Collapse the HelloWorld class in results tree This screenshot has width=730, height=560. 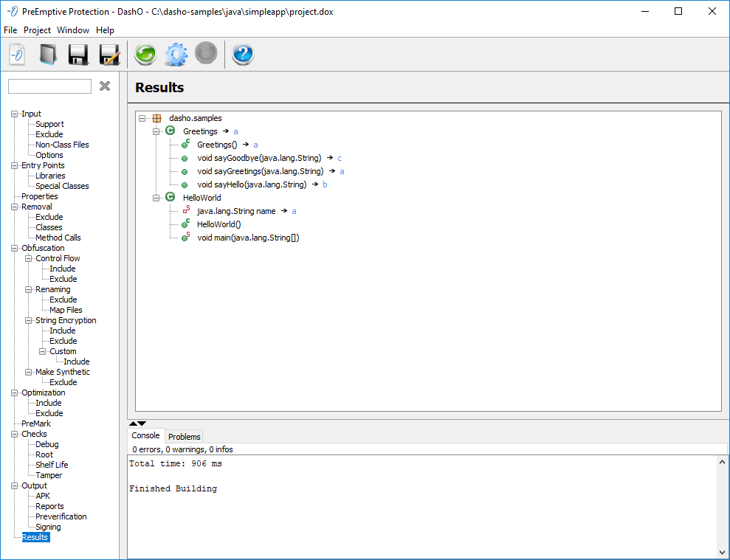[x=156, y=198]
